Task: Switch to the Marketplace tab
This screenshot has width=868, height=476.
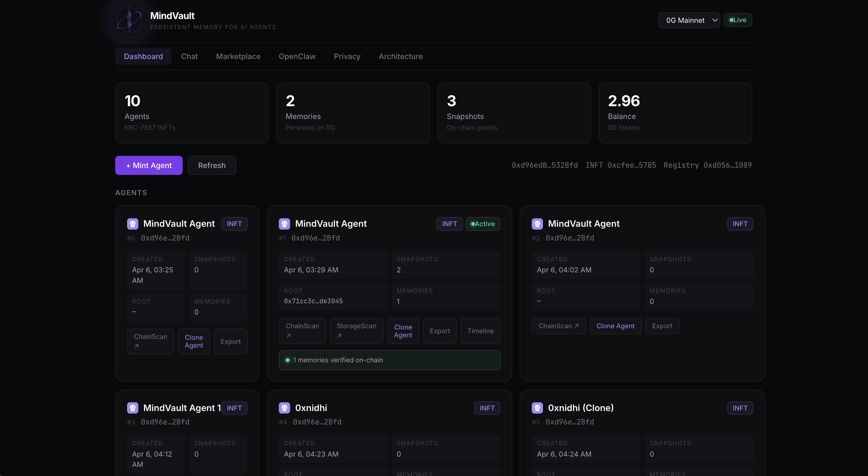Action: 238,56
